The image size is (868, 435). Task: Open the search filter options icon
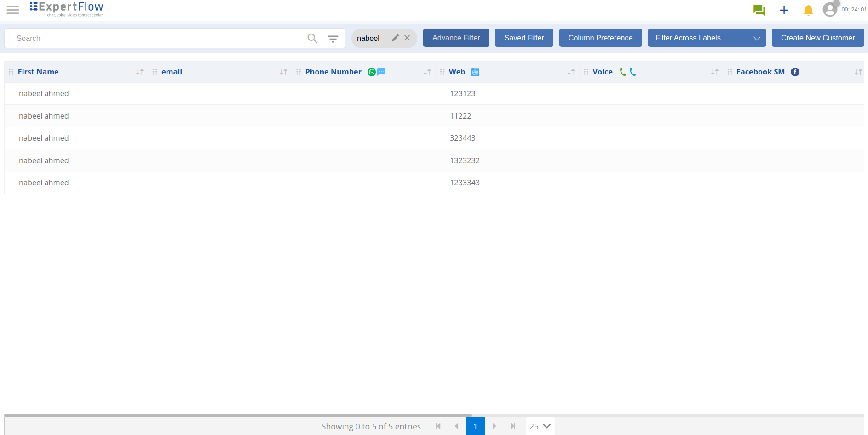tap(333, 39)
